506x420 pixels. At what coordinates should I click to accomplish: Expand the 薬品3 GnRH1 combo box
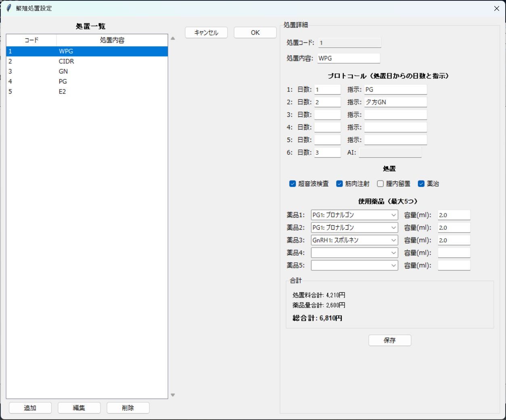(x=354, y=240)
